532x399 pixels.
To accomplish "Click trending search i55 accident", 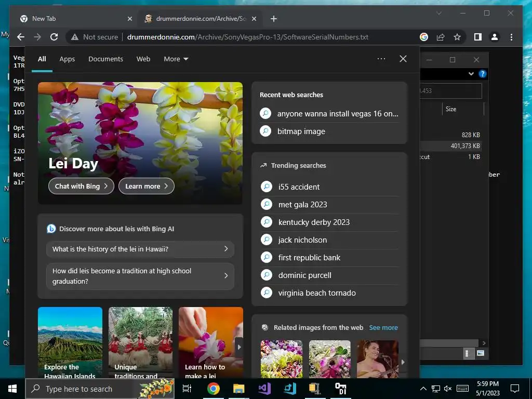I will click(329, 187).
